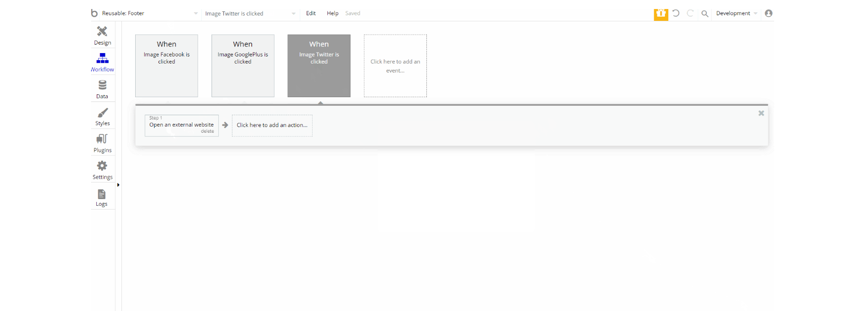Redo the last change
Screen dimensions: 868x311
(691, 13)
